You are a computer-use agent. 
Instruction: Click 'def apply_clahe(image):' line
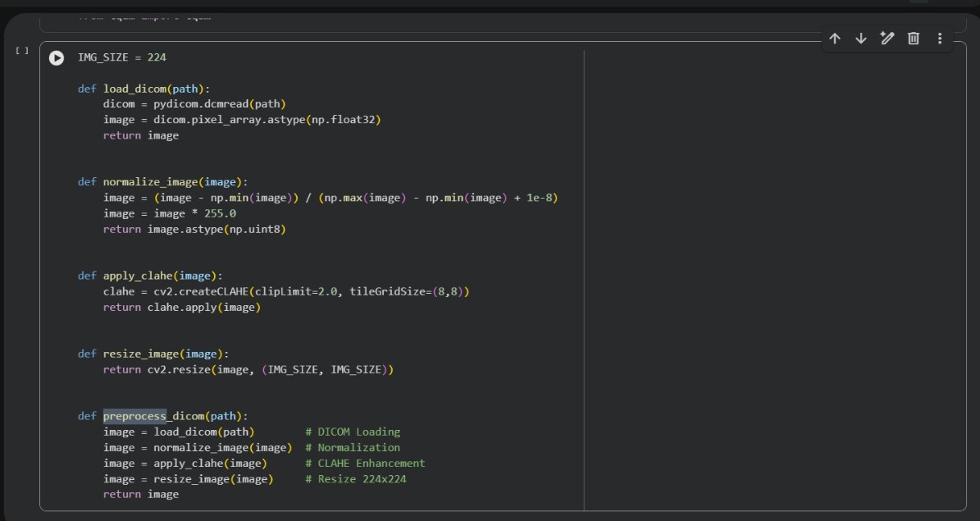pos(150,276)
